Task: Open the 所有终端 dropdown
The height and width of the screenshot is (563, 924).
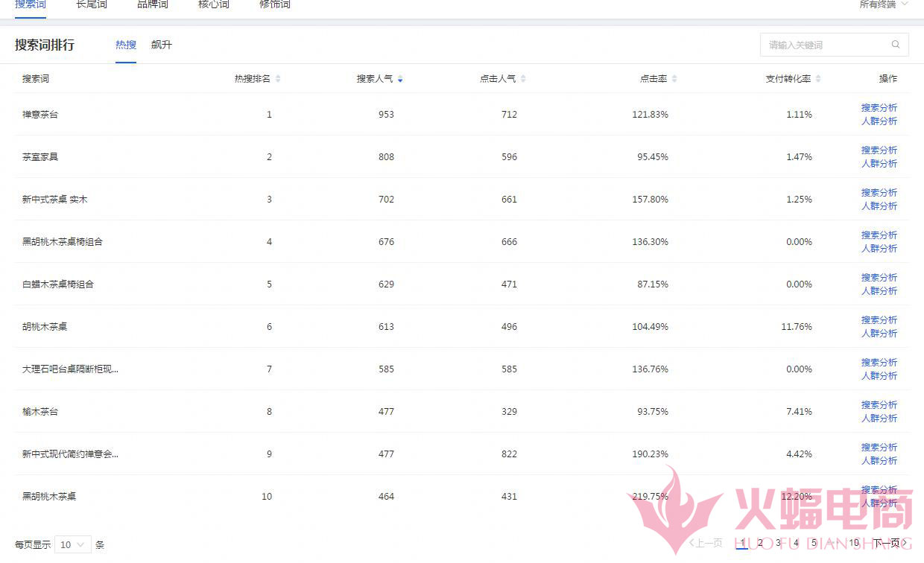Action: tap(884, 4)
